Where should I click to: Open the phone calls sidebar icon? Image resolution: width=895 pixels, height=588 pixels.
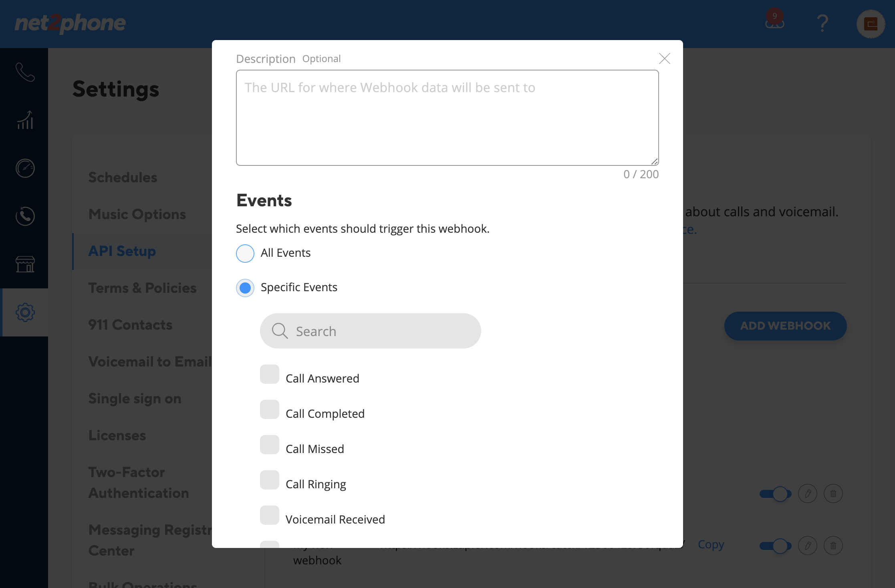(x=25, y=72)
